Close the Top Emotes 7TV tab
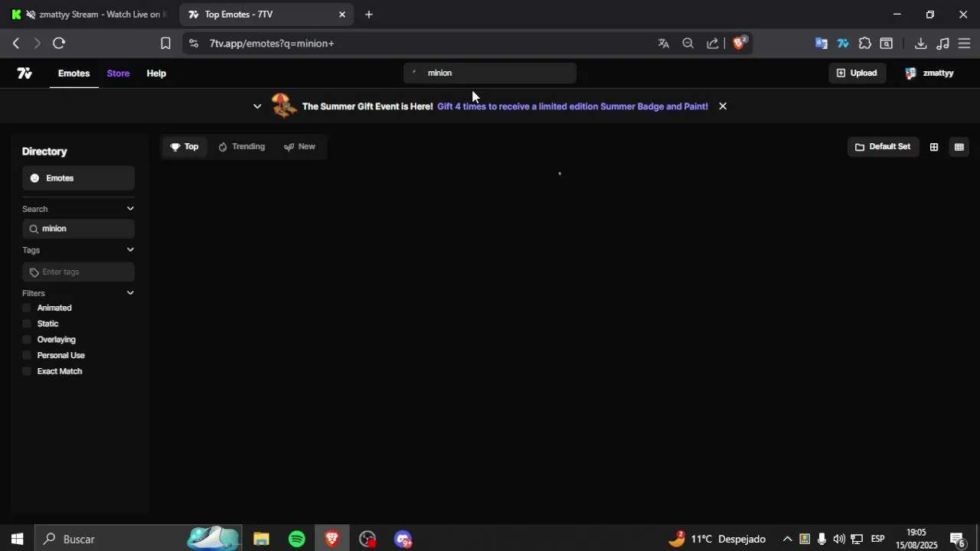This screenshot has width=980, height=551. [x=342, y=15]
